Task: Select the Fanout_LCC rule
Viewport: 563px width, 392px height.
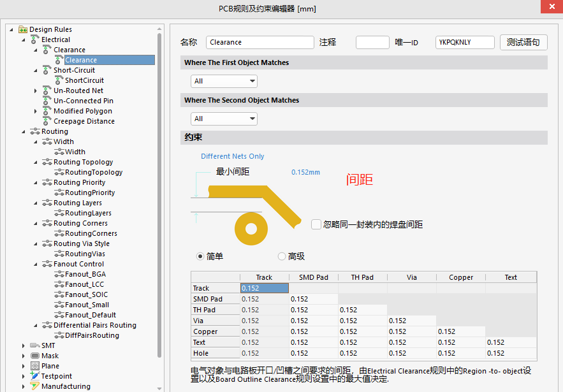Action: [84, 284]
